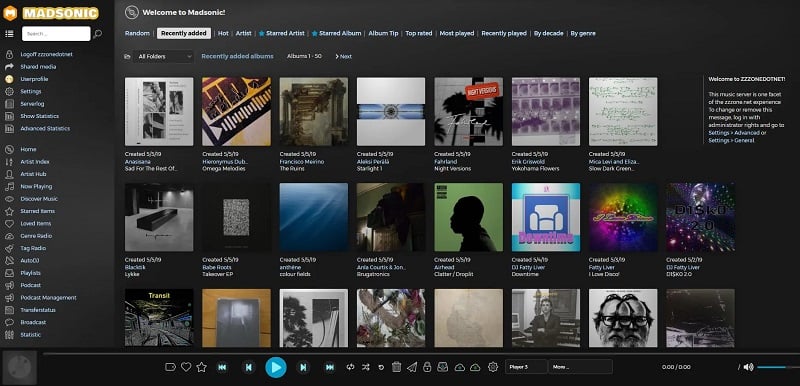The height and width of the screenshot is (386, 800).
Task: Click the Settings gear icon in sidebar
Action: tap(9, 91)
